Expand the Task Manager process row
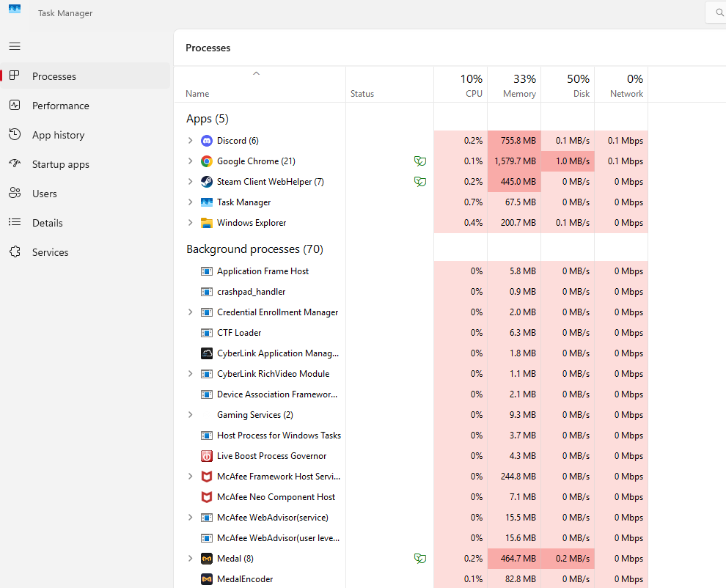 pos(190,202)
